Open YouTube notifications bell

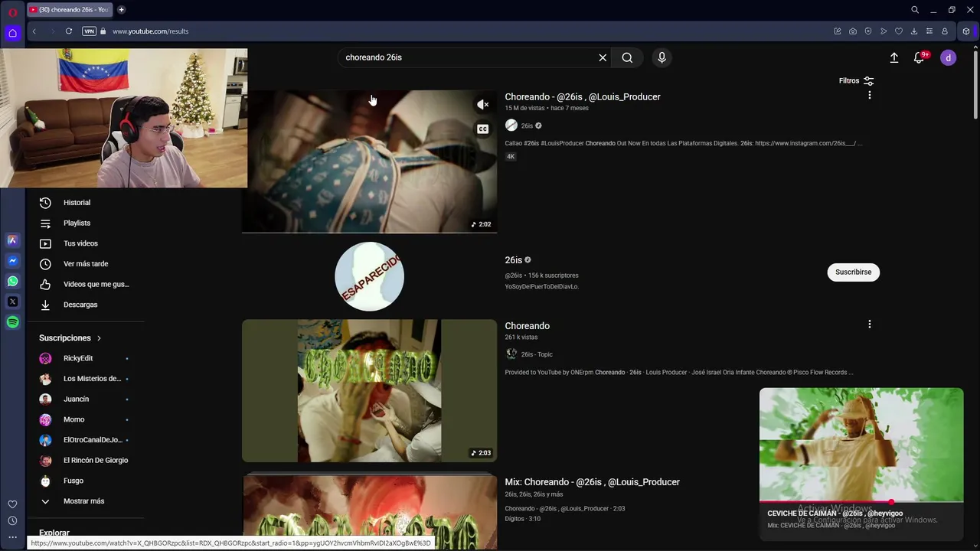[x=920, y=57]
